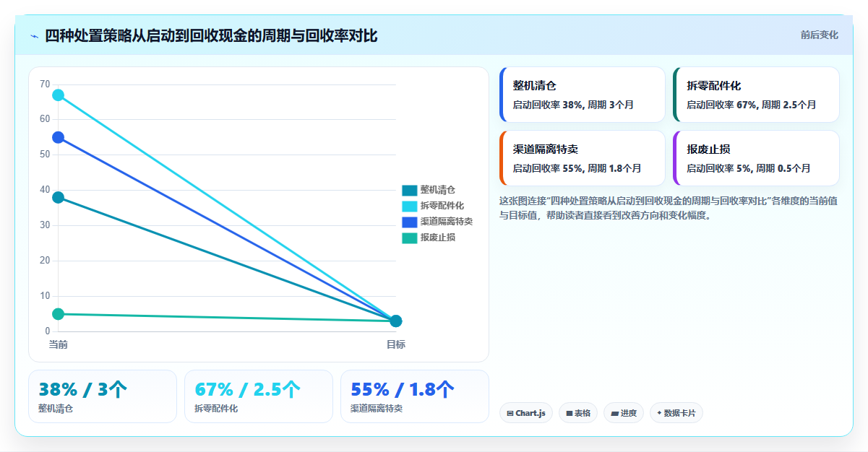The image size is (868, 452).
Task: Toggle 报废止损 legend swatch
Action: (410, 238)
